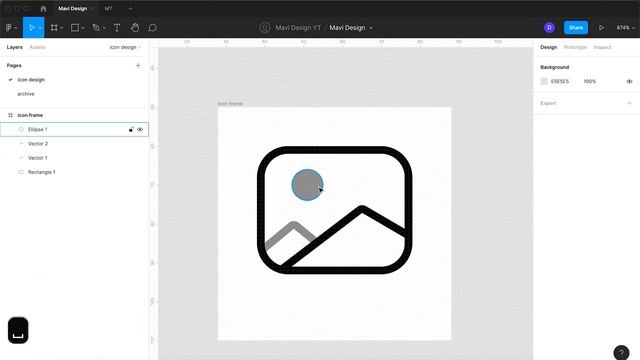Viewport: 640px width, 360px height.
Task: Open the Frame tool options dropdown arrow
Action: 62,28
